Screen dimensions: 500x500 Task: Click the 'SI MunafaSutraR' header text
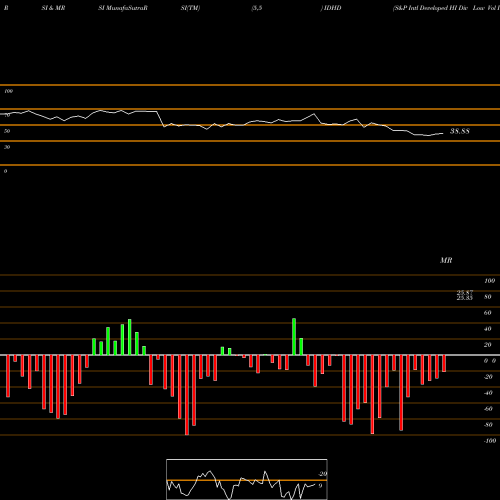coord(123,8)
